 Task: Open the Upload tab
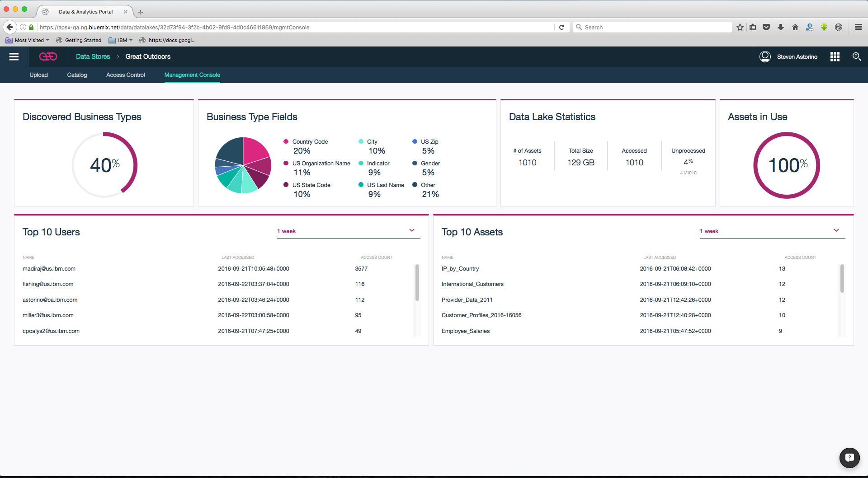(x=38, y=75)
